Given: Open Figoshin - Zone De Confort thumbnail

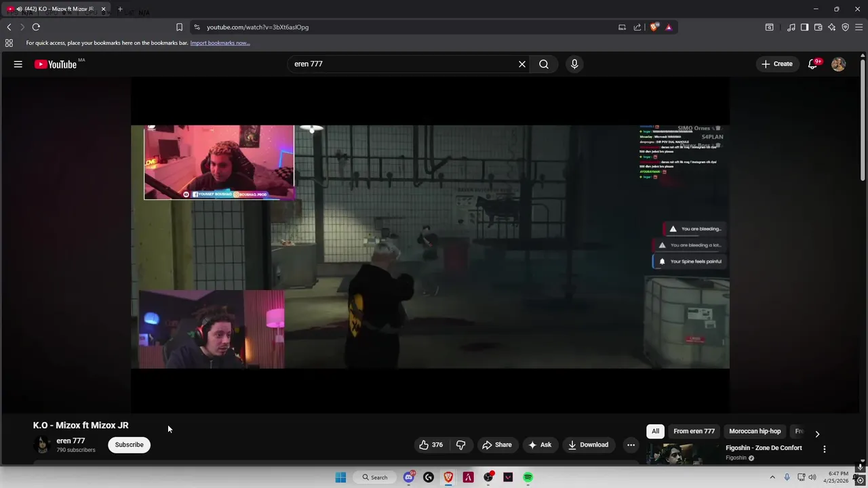Looking at the screenshot, I should pos(684,454).
